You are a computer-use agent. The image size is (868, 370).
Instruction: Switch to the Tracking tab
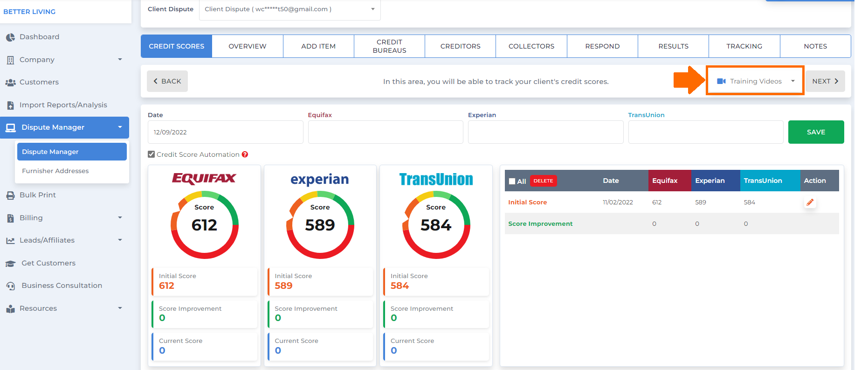(744, 46)
